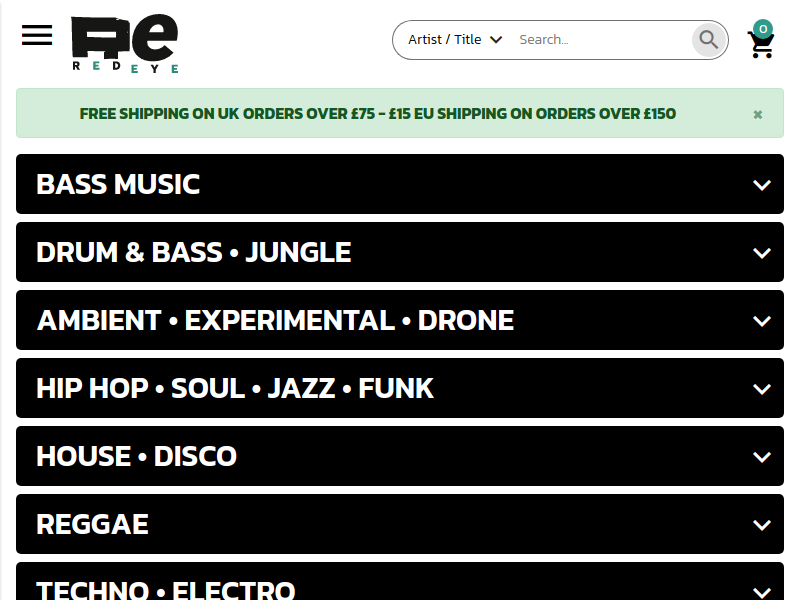
Task: Click the Redeye logo
Action: [x=124, y=44]
